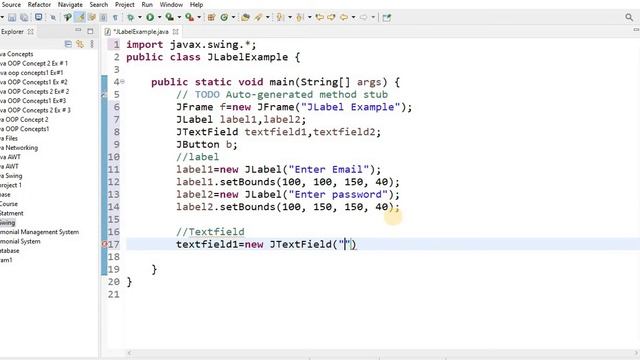This screenshot has width=640, height=360.
Task: Open the External Tools dropdown arrow
Action: point(199,18)
